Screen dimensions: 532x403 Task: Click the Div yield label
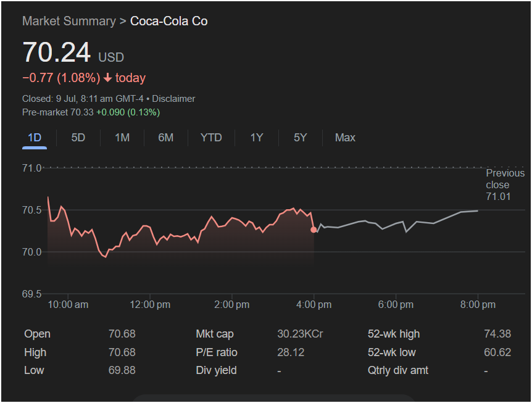pyautogui.click(x=216, y=370)
